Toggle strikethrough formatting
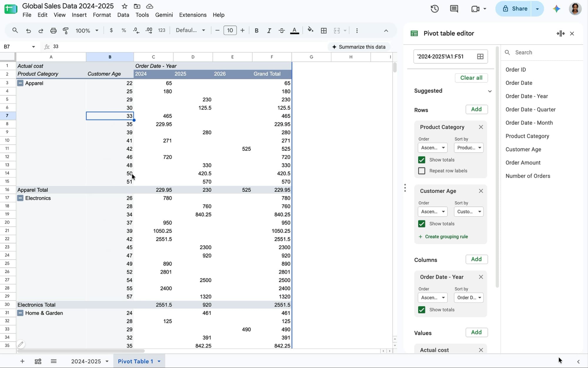The height and width of the screenshot is (368, 588). click(x=281, y=31)
